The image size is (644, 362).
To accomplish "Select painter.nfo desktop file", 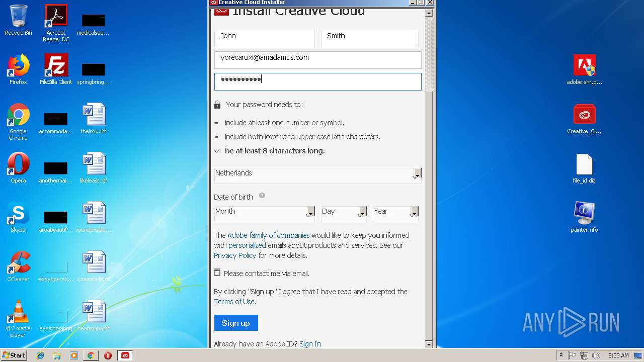I will click(584, 217).
